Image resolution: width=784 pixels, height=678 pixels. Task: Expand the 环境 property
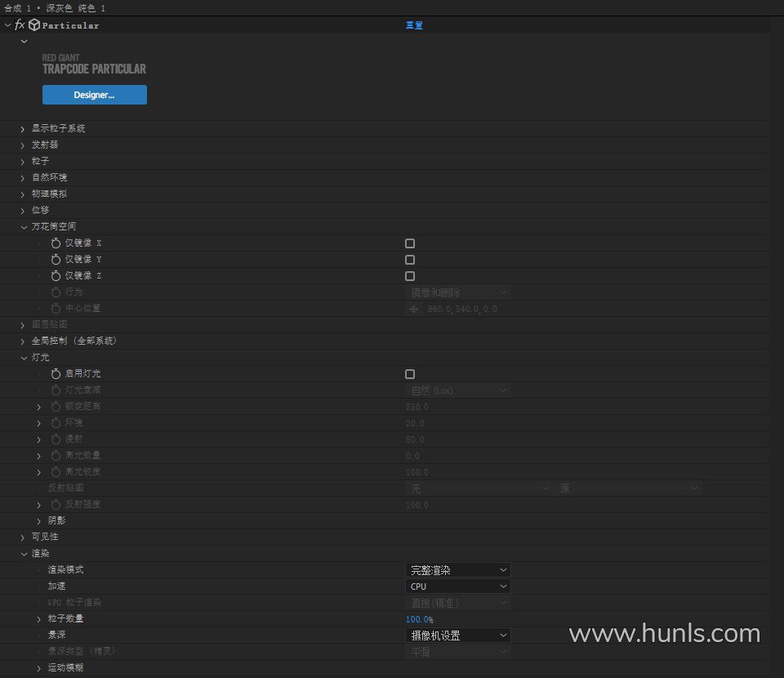coord(39,423)
